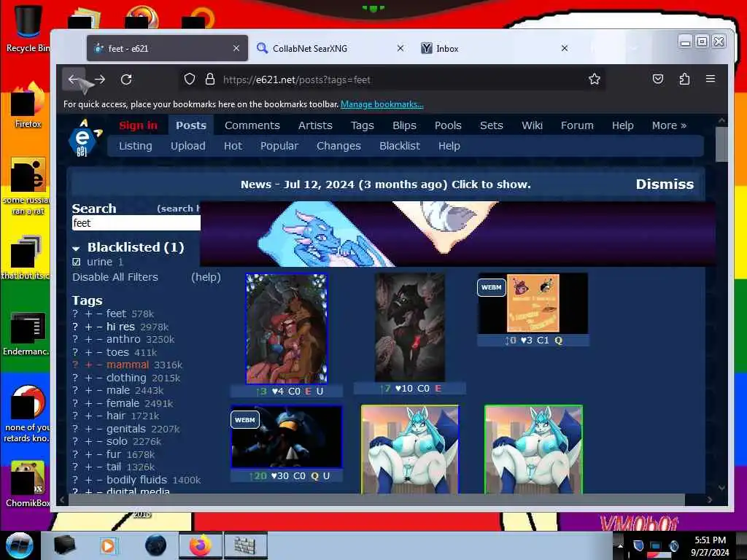Open the Tags navigation item

click(x=362, y=125)
